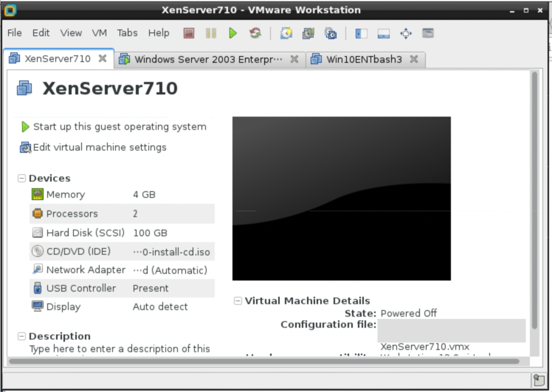This screenshot has height=392, width=552.
Task: Click the green Power On toolbar icon
Action: [233, 33]
